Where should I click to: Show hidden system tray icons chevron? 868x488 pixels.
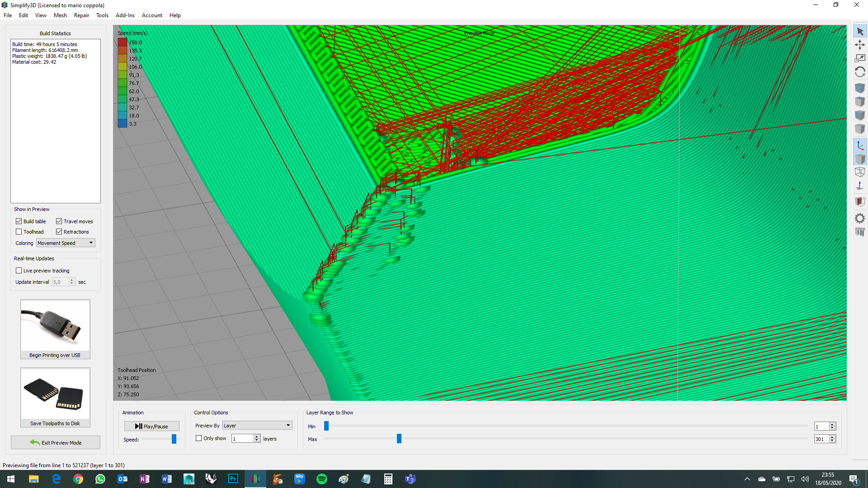click(747, 479)
